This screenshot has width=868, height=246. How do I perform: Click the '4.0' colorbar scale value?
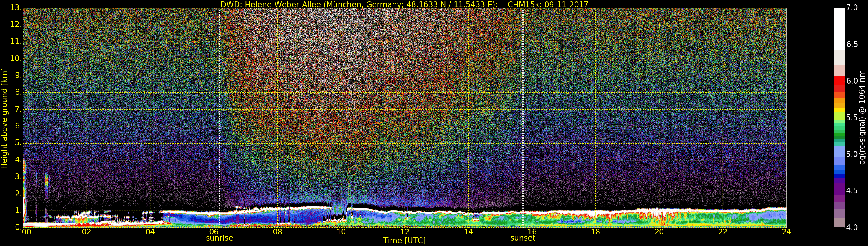coord(852,228)
